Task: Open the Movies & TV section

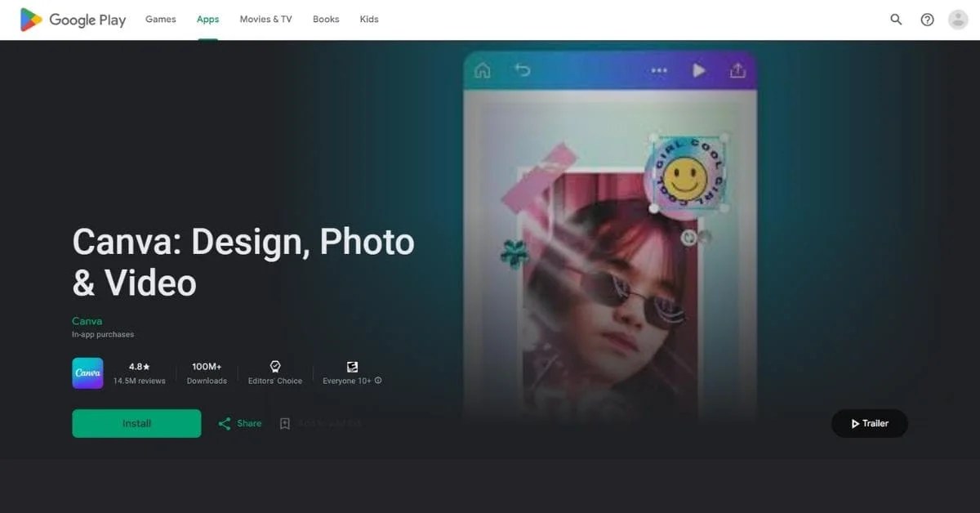Action: coord(265,19)
